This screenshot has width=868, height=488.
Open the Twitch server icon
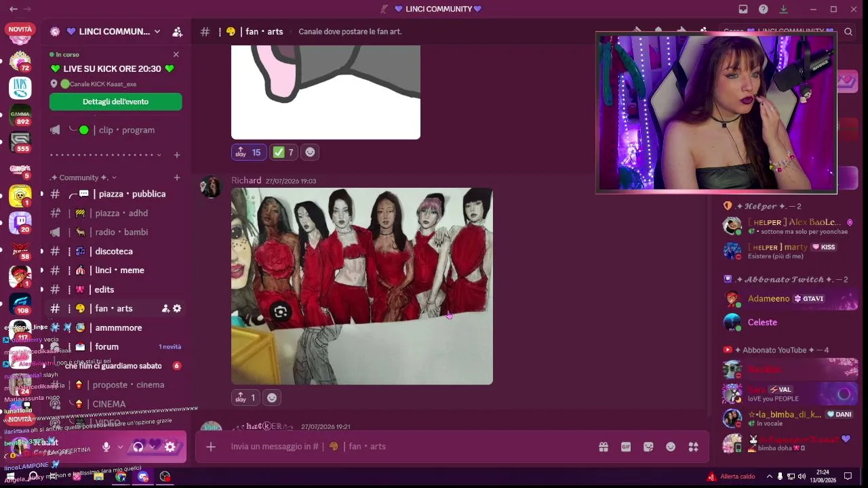(x=20, y=222)
